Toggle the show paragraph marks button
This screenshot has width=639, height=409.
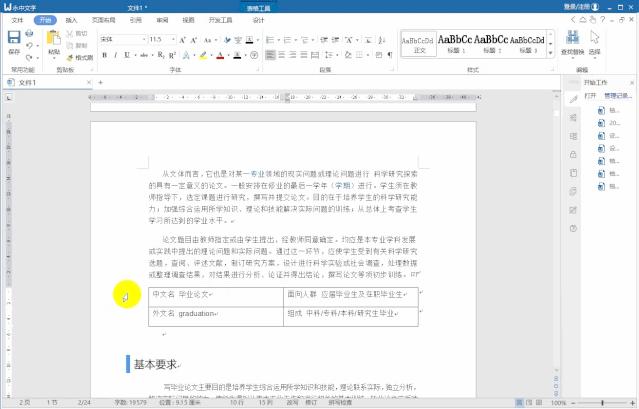coord(390,55)
